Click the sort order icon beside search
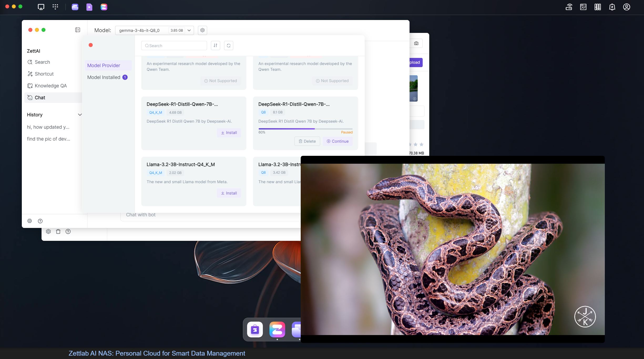Viewport: 644px width, 359px height. pyautogui.click(x=215, y=45)
